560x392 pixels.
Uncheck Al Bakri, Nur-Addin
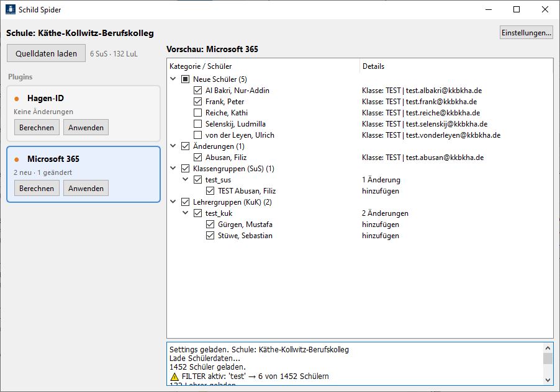(x=197, y=90)
